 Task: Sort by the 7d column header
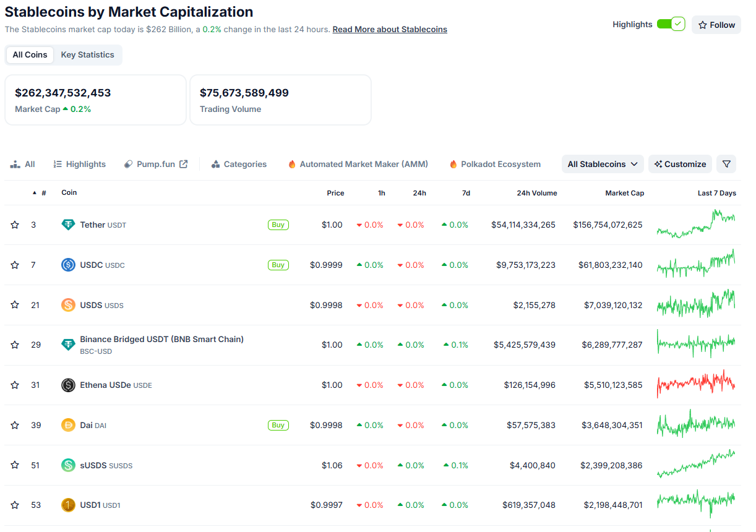click(x=466, y=193)
